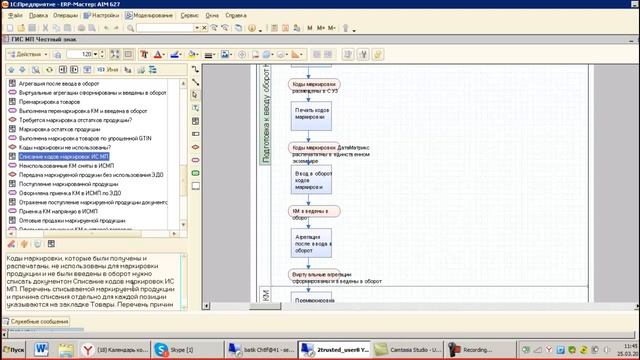
Task: Open the Окна menu
Action: [x=212, y=15]
